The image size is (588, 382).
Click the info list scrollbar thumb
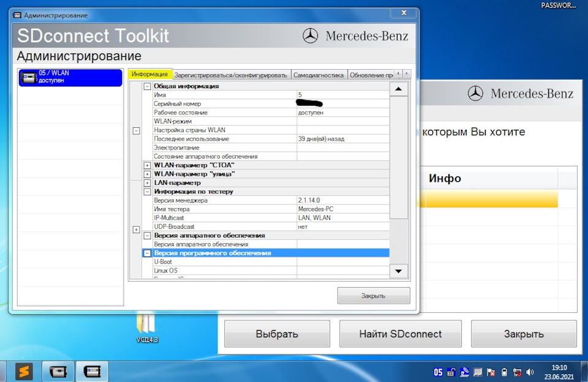click(399, 157)
